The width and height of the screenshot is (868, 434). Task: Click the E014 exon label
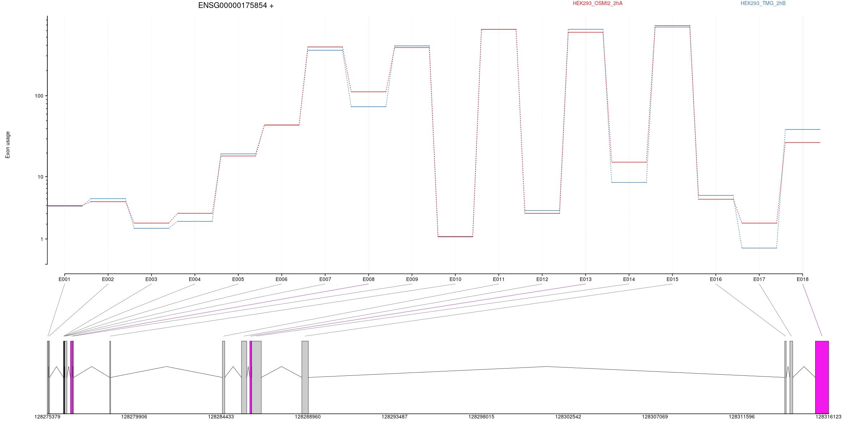(629, 279)
